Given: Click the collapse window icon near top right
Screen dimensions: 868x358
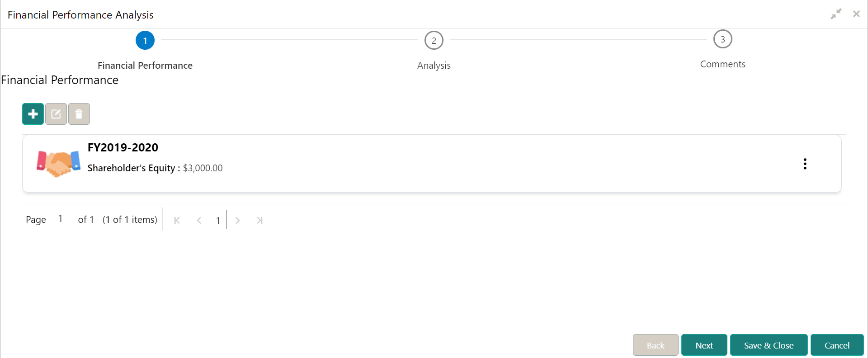Looking at the screenshot, I should (x=836, y=14).
